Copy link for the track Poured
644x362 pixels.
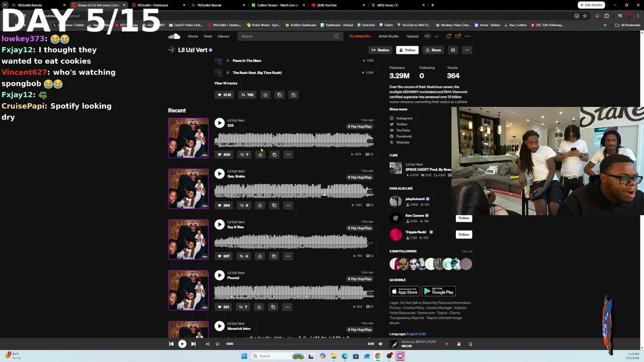tap(273, 307)
